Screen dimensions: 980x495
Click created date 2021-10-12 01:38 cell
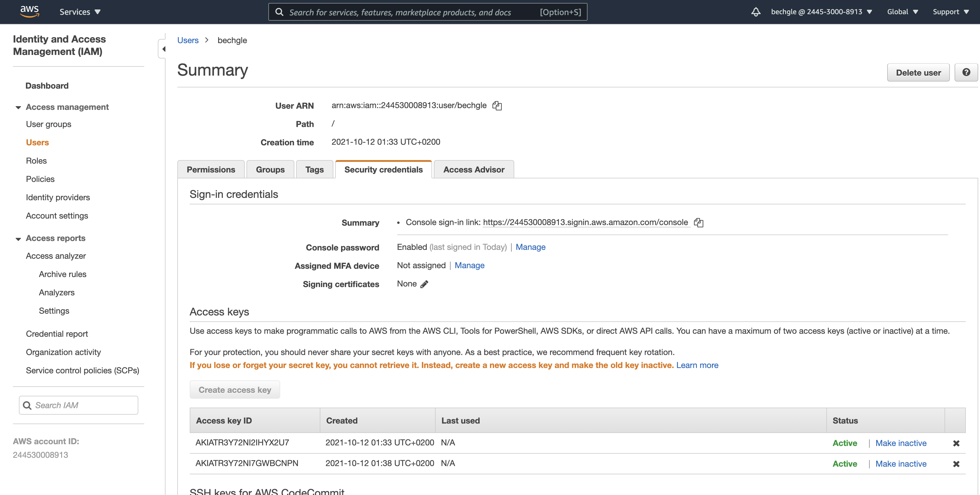click(x=380, y=463)
